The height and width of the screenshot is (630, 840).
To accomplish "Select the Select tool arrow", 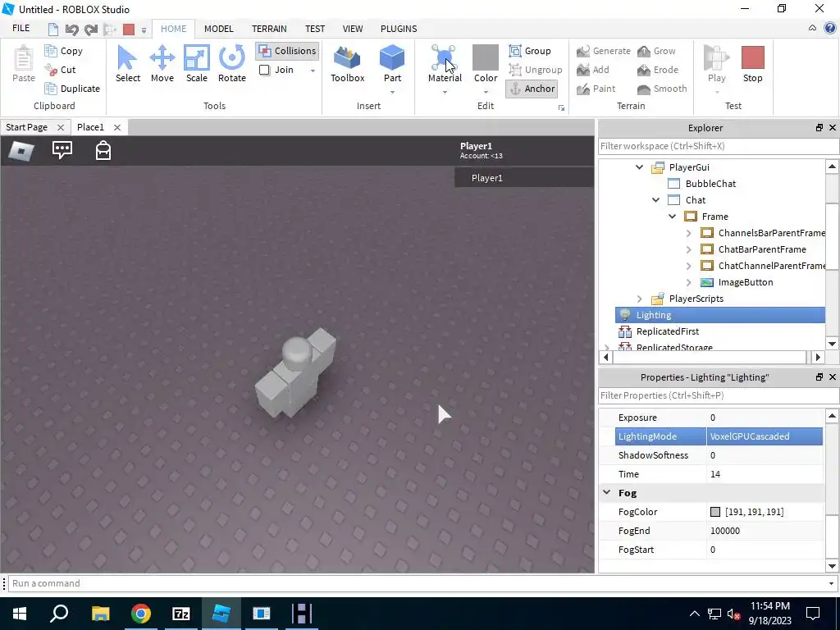I will (127, 64).
